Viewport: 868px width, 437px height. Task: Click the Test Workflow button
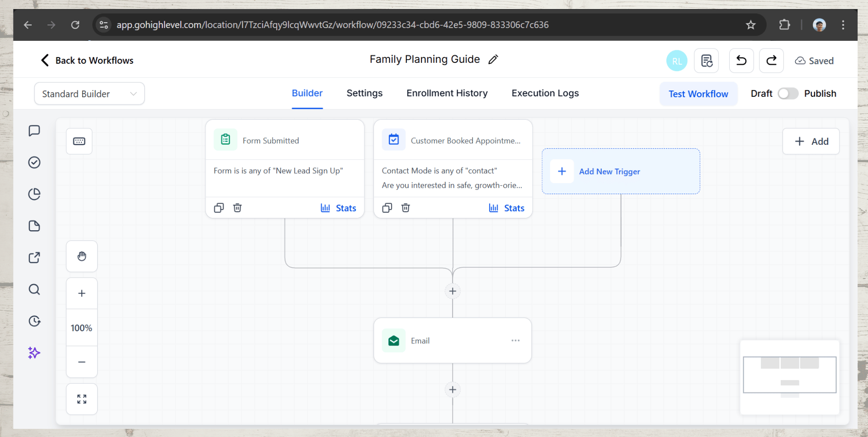tap(698, 94)
